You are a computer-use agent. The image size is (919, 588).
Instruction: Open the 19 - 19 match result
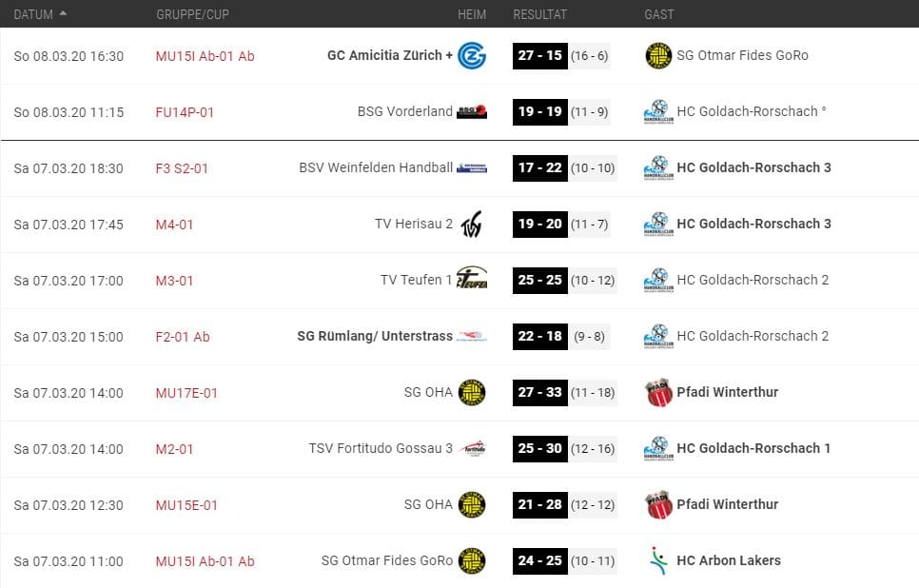point(539,111)
